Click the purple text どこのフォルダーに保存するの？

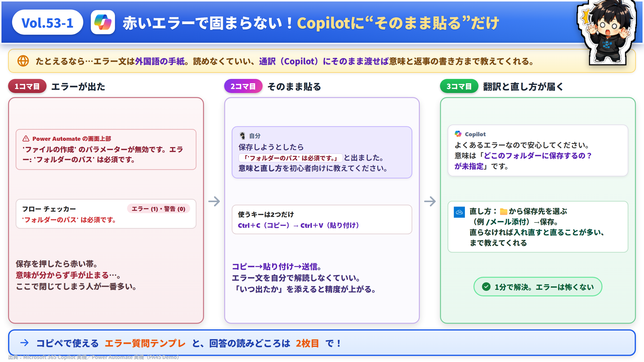(x=538, y=156)
